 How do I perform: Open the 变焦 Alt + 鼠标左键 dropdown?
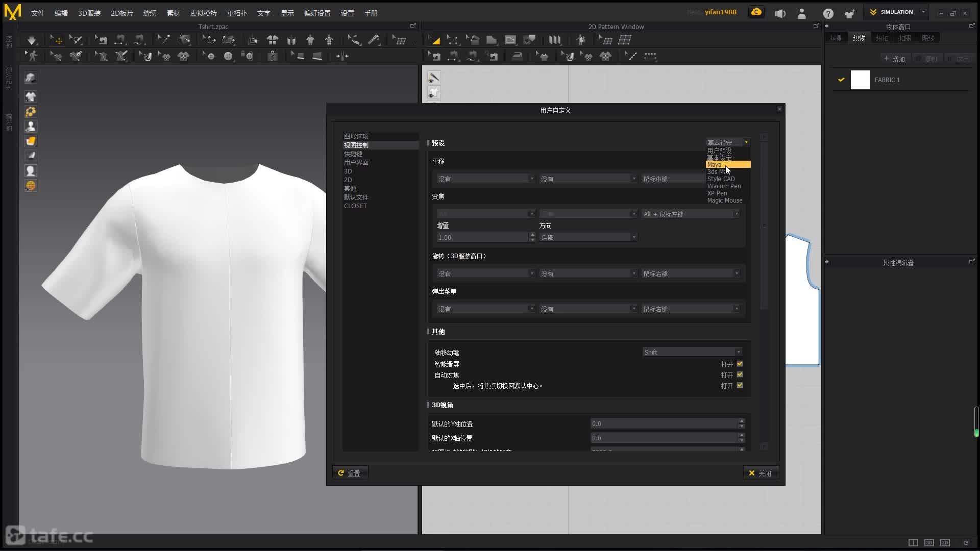click(x=691, y=214)
